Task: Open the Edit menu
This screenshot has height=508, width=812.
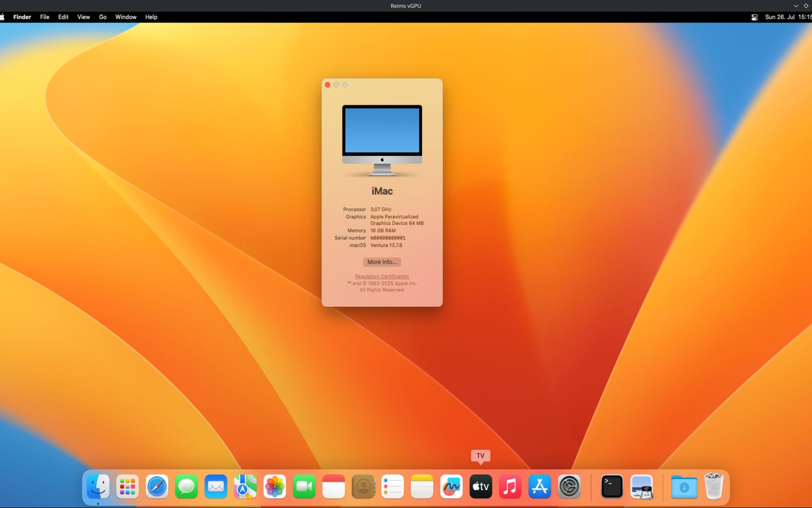Action: [x=63, y=17]
